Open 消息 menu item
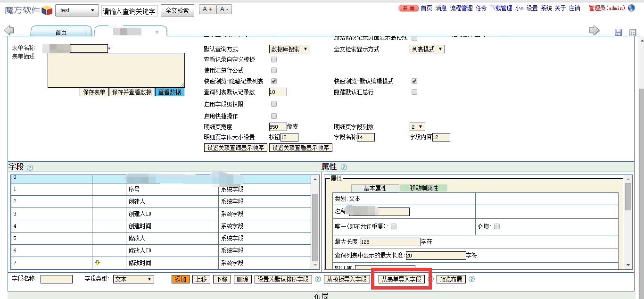Image resolution: width=644 pixels, height=299 pixels. click(x=441, y=8)
